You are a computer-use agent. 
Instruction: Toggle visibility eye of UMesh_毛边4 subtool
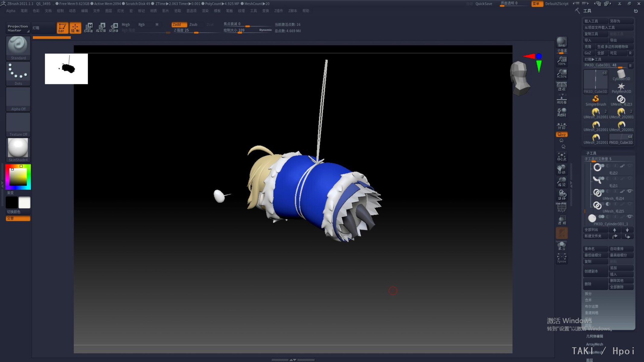pyautogui.click(x=630, y=191)
